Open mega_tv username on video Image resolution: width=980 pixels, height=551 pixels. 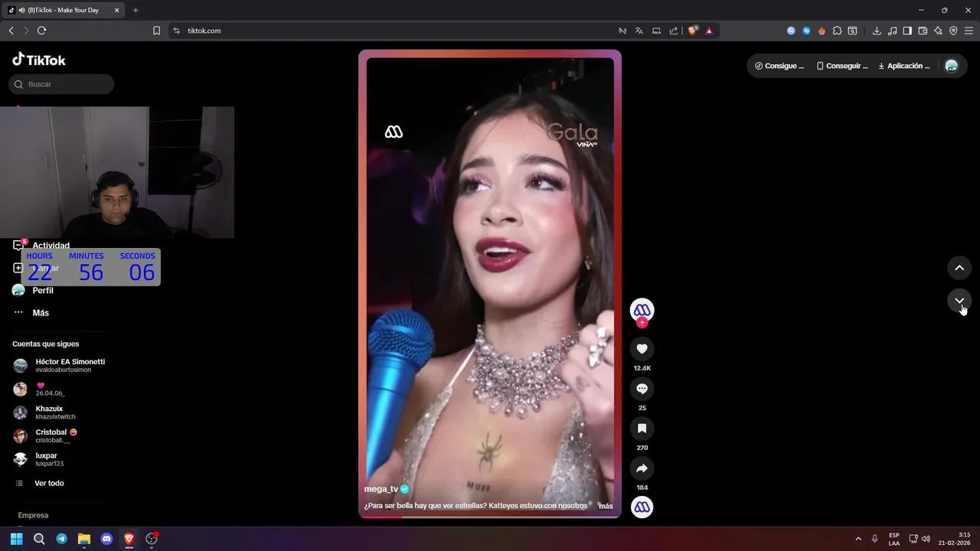(x=381, y=489)
